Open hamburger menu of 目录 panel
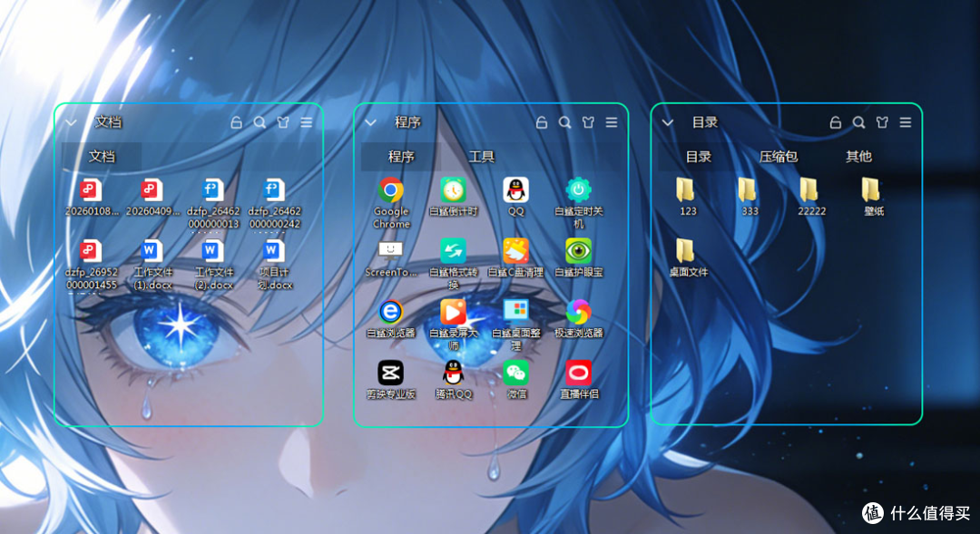The height and width of the screenshot is (534, 980). tap(905, 123)
